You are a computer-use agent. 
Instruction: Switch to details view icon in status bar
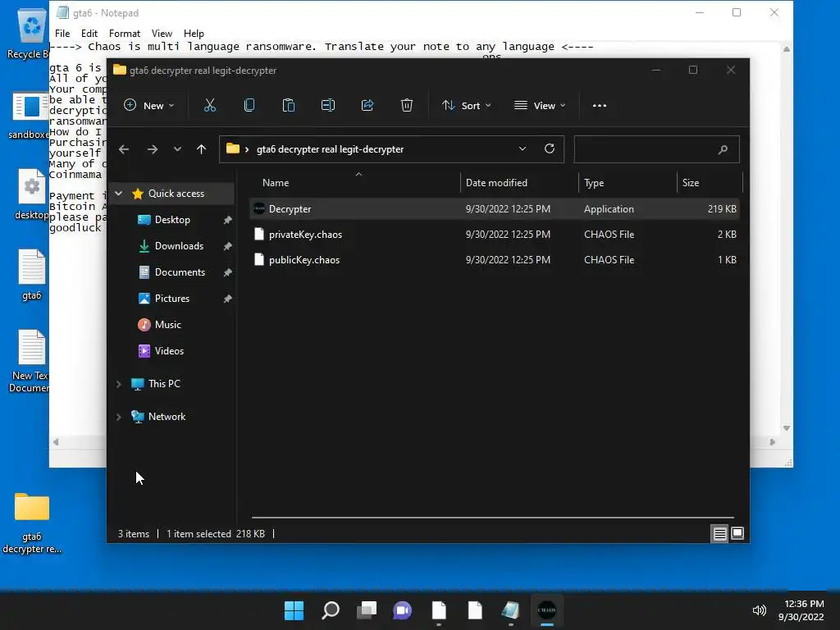(719, 533)
